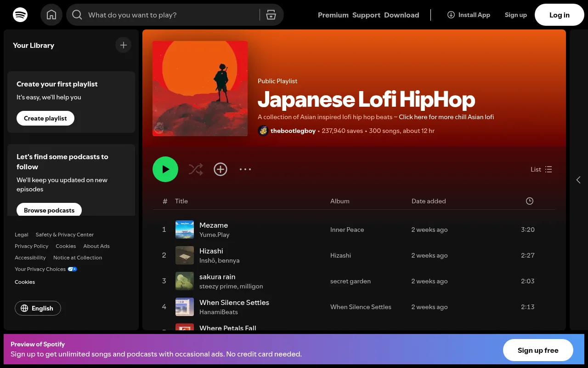Click the search magnifier icon
The height and width of the screenshot is (368, 588).
(77, 15)
